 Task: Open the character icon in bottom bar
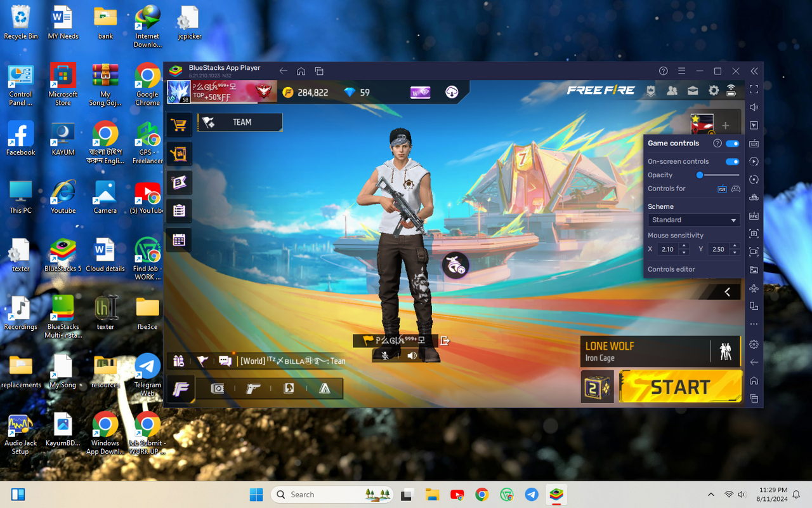pos(289,389)
